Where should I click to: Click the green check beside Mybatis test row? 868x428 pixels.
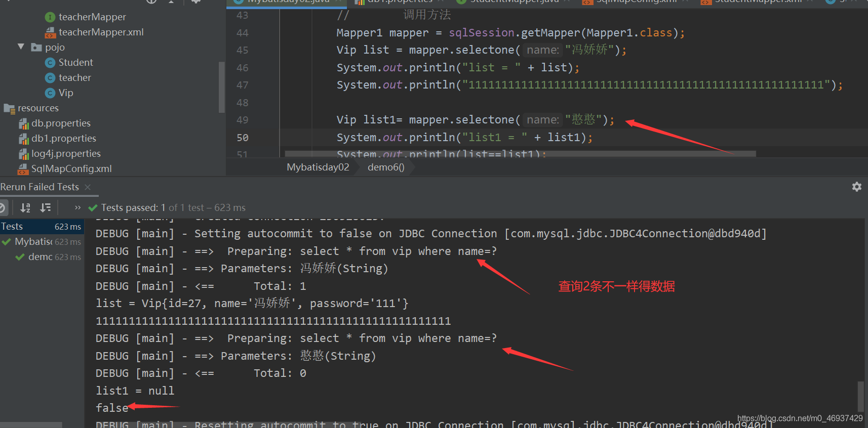pos(7,242)
